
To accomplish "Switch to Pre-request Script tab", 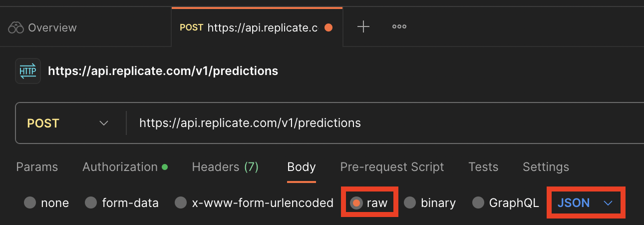I will click(392, 167).
